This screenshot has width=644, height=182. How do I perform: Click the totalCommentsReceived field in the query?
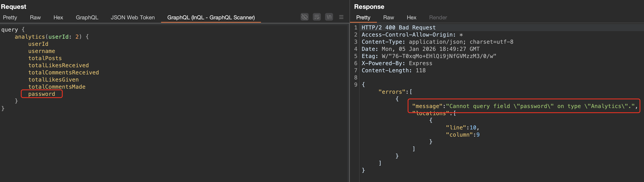coord(63,73)
